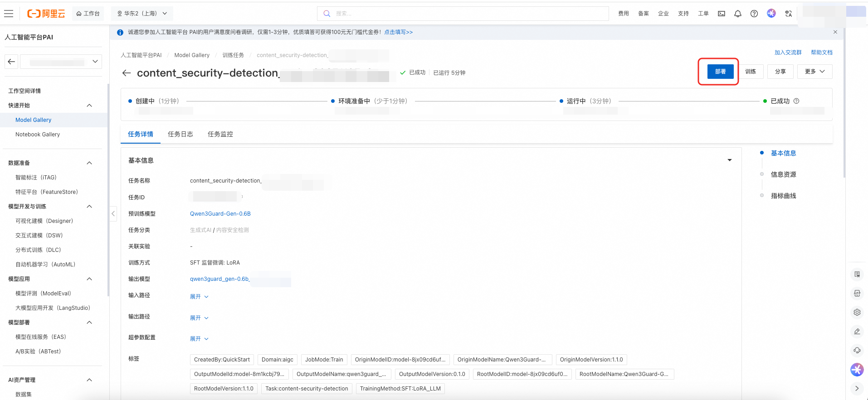This screenshot has width=868, height=400.
Task: Close the survey announcement banner
Action: tap(835, 32)
